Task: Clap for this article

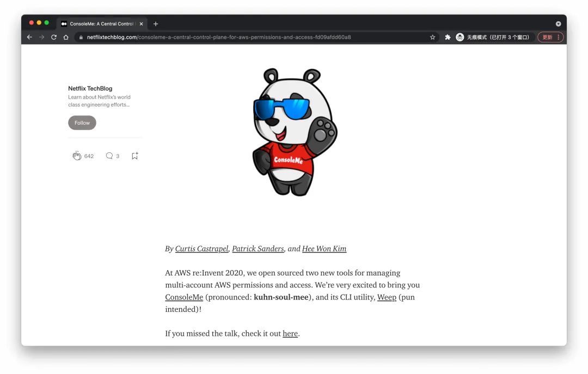Action: 77,156
